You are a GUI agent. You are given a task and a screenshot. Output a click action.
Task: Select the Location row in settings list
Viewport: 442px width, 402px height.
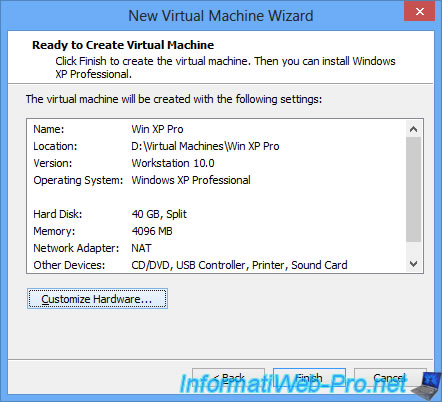tap(216, 146)
